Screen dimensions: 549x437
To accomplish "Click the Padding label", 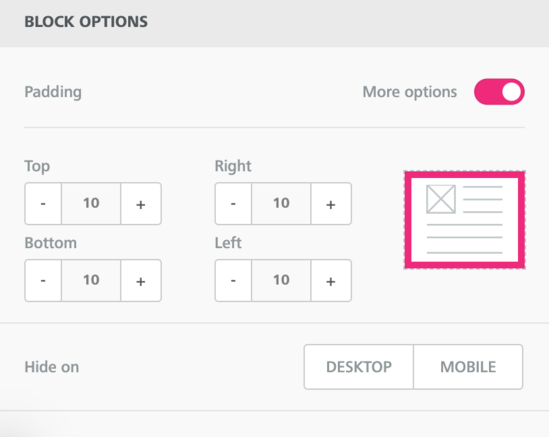I will tap(53, 92).
